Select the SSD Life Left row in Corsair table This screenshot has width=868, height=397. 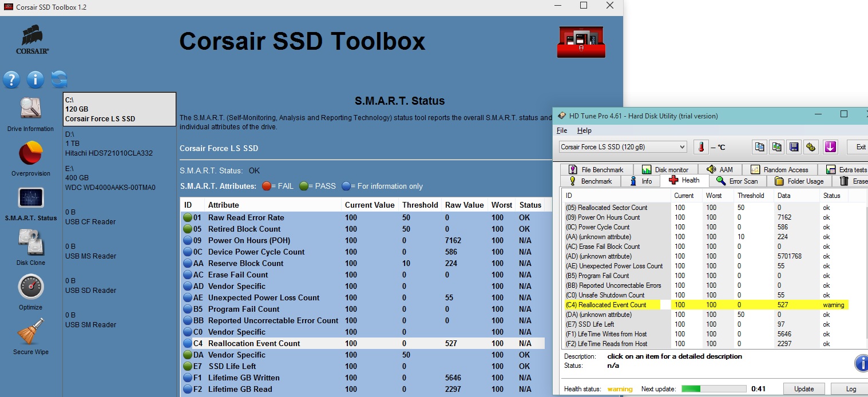[363, 366]
